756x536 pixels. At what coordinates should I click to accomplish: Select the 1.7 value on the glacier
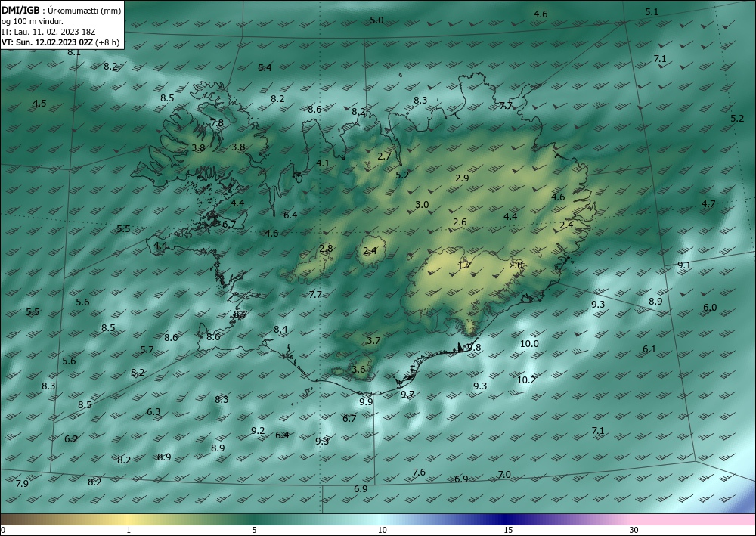pos(464,265)
